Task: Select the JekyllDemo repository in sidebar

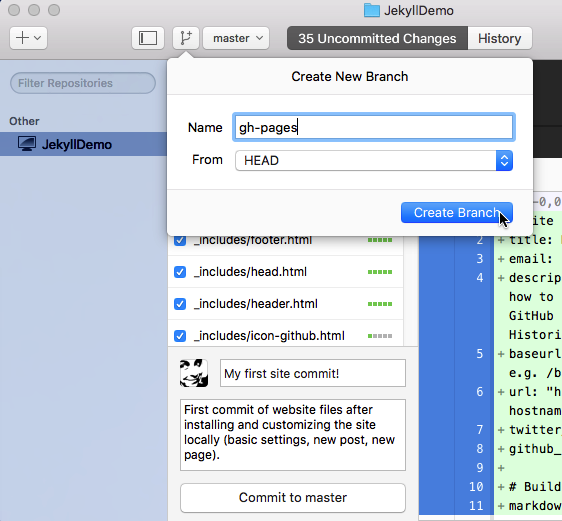Action: 84,144
